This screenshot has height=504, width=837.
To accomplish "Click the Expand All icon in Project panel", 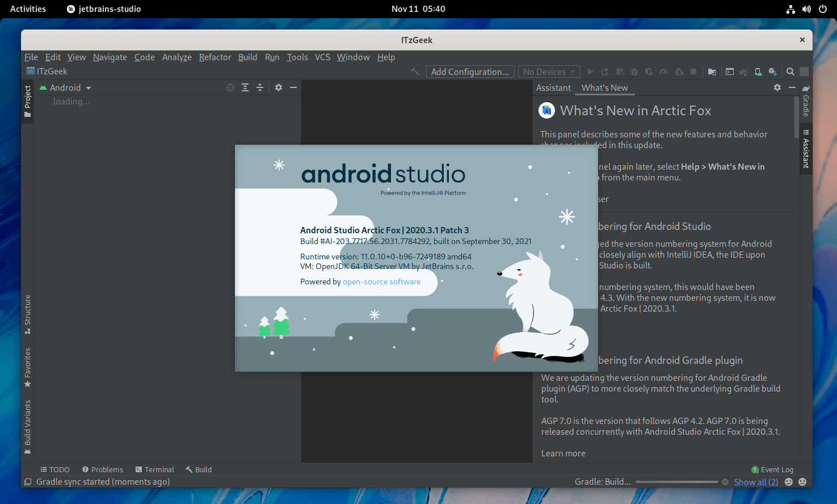I will pos(245,87).
